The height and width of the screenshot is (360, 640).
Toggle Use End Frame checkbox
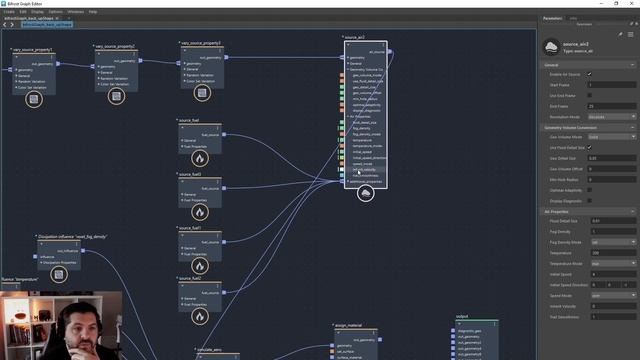click(589, 95)
